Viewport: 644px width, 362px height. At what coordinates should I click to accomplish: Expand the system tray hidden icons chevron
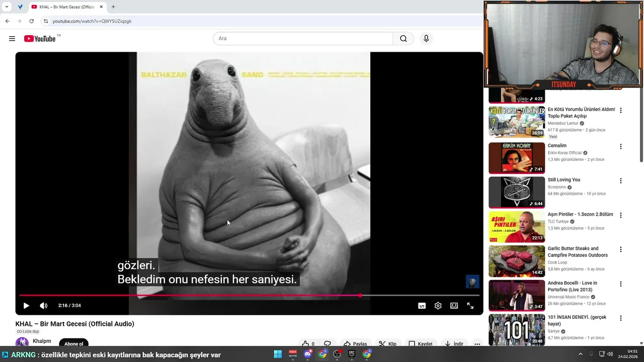point(580,354)
